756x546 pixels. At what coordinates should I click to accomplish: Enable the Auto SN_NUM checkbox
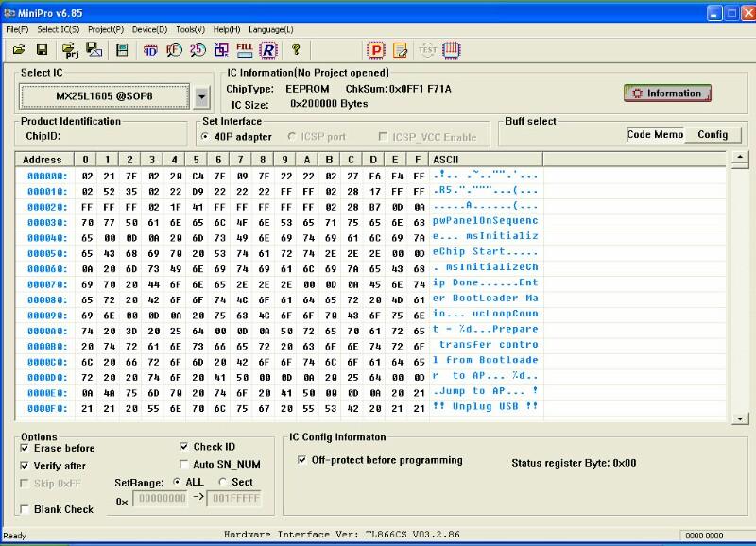pos(183,464)
